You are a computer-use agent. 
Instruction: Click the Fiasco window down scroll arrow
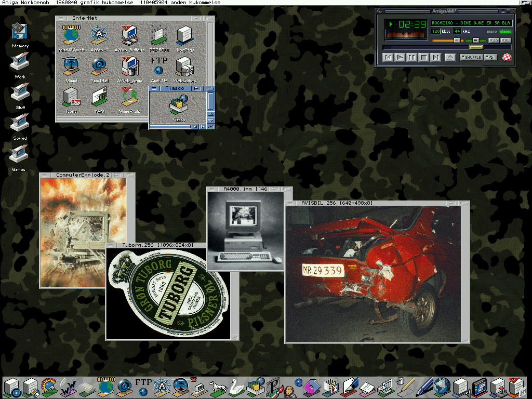tap(210, 121)
